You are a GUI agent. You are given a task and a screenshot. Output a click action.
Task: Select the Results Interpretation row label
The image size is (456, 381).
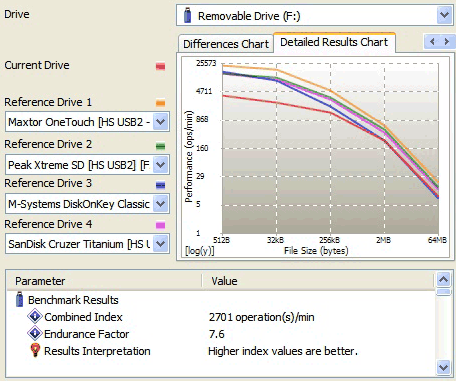point(97,351)
